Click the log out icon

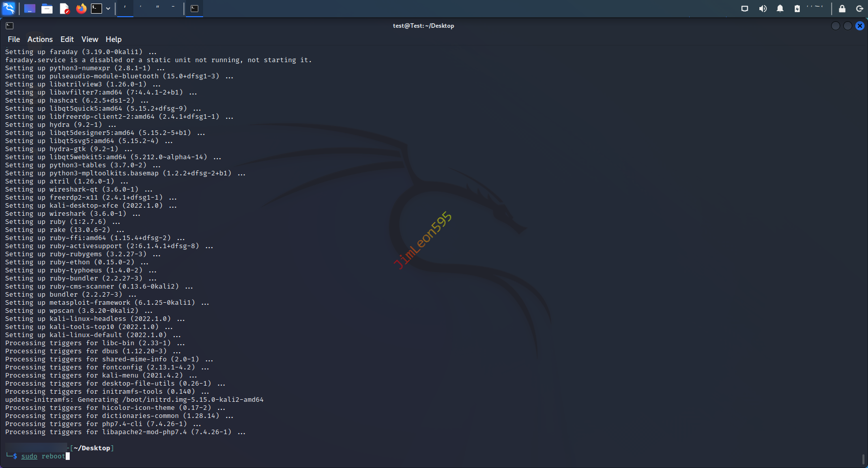[x=859, y=9]
